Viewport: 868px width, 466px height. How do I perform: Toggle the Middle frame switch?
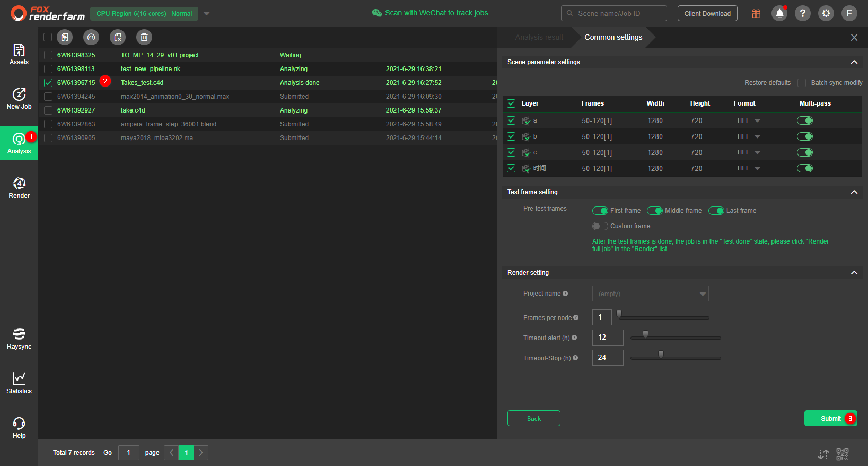click(x=655, y=211)
